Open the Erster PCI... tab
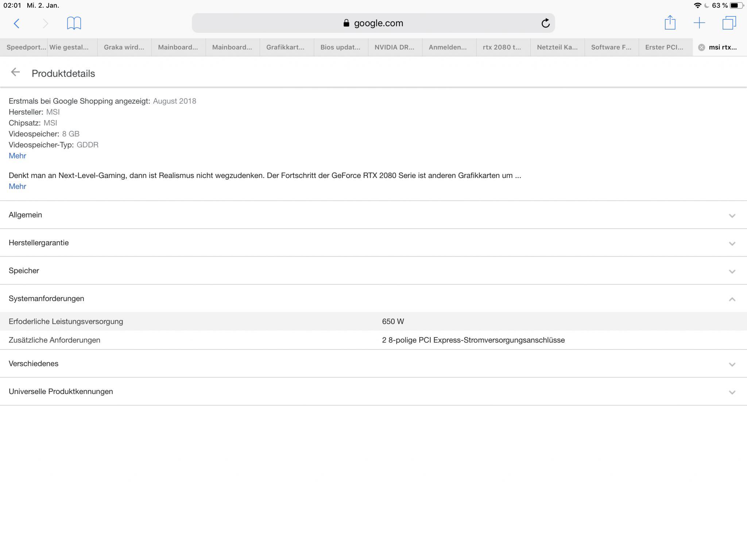 click(x=666, y=47)
